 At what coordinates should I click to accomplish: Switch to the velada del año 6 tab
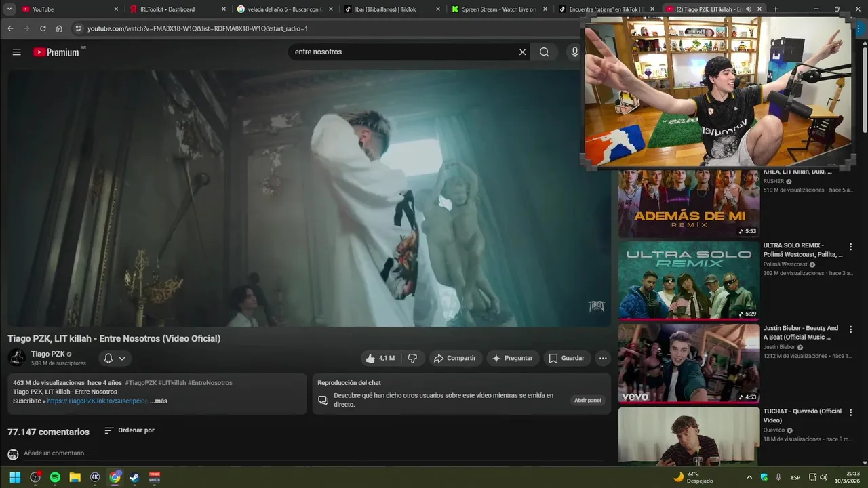click(285, 9)
